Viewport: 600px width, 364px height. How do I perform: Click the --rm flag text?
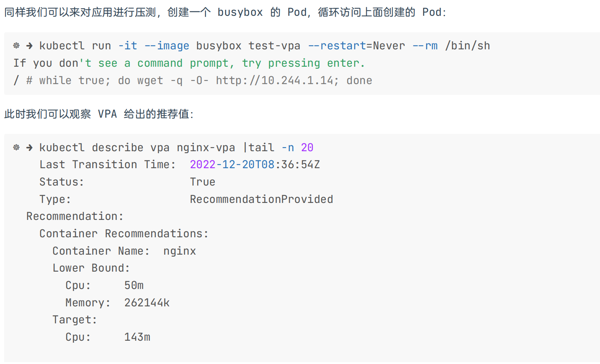pos(425,46)
